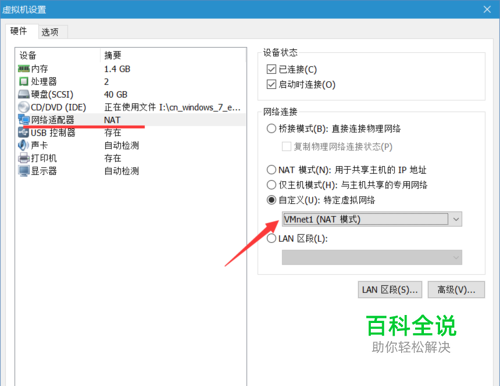Click the VMnet1 combo box arrow
500x386 pixels.
coord(456,219)
